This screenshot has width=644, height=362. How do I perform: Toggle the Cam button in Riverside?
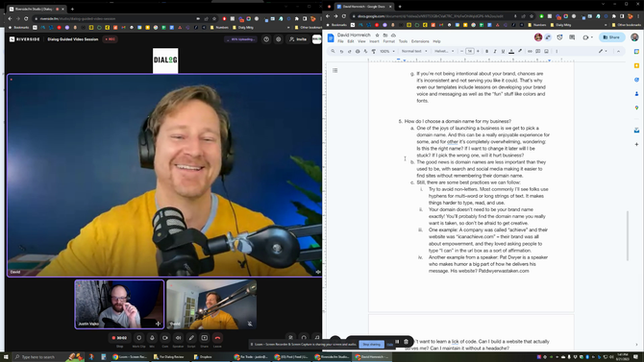[165, 338]
